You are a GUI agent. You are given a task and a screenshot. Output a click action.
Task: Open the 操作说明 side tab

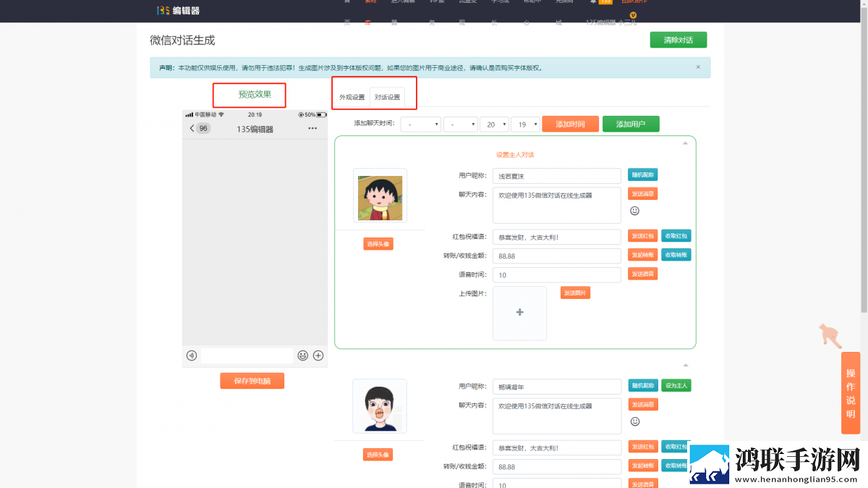pos(851,393)
